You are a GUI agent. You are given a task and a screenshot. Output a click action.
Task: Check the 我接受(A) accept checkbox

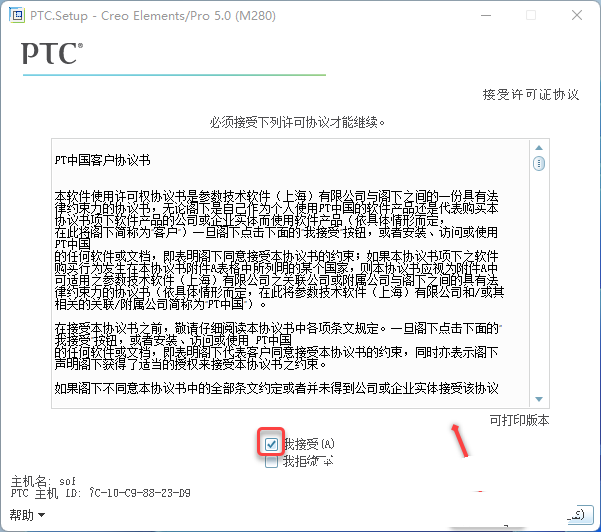271,444
